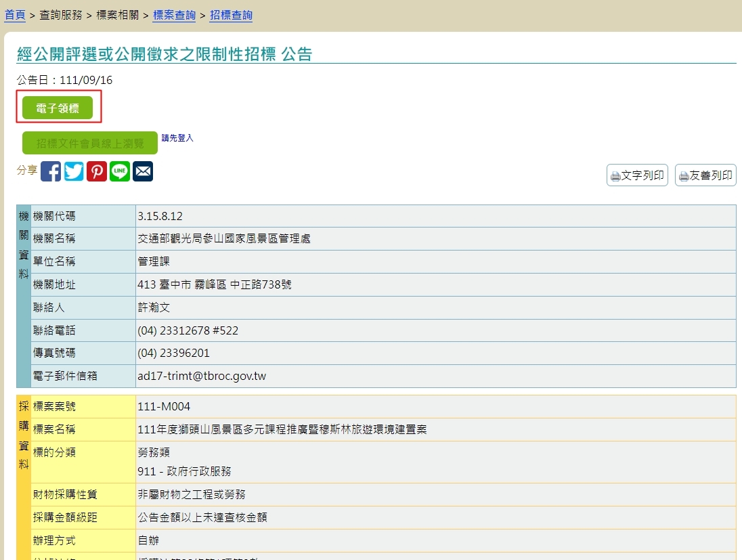Click the tender case number 111-M004
This screenshot has height=560, width=742.
click(x=164, y=406)
